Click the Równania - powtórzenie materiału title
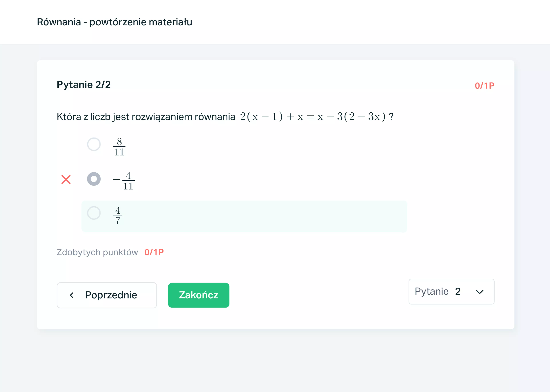This screenshot has height=392, width=550. (x=114, y=22)
